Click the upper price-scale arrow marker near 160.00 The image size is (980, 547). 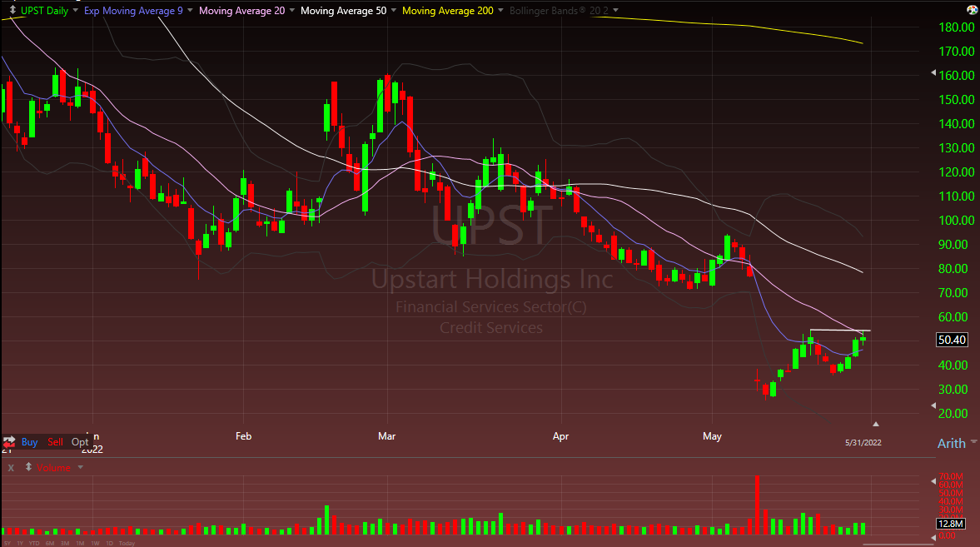click(933, 73)
